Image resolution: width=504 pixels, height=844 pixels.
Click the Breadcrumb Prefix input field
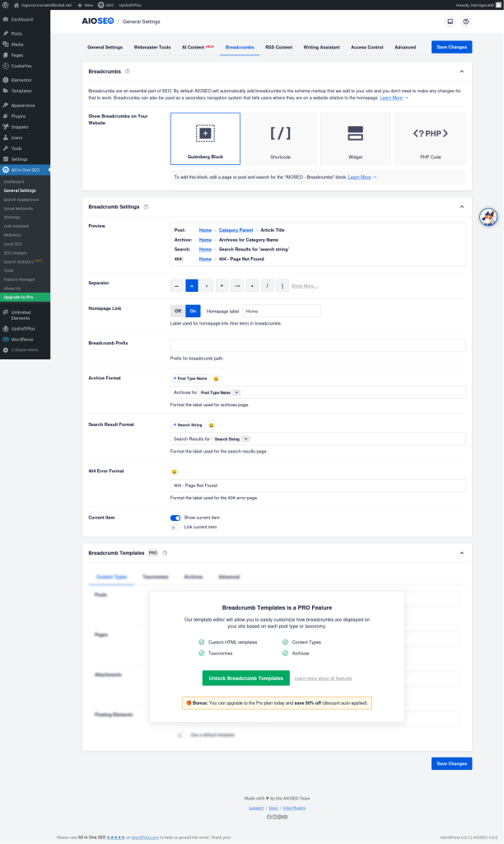pos(317,345)
